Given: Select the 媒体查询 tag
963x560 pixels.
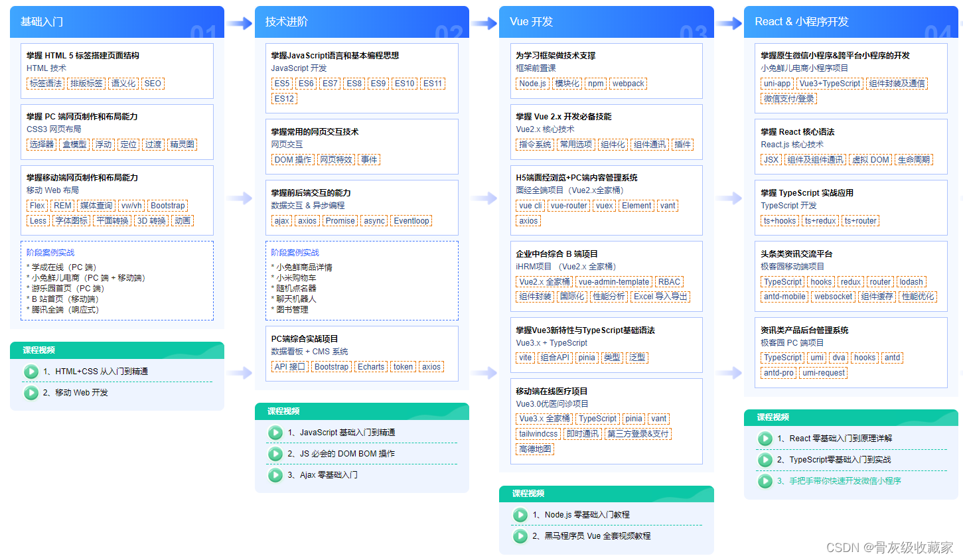Looking at the screenshot, I should (96, 206).
